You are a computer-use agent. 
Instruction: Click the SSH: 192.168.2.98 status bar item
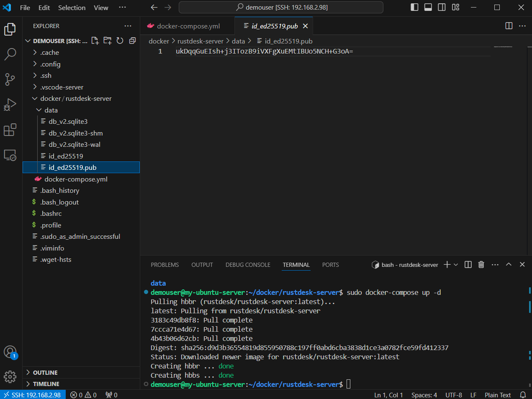pos(33,394)
